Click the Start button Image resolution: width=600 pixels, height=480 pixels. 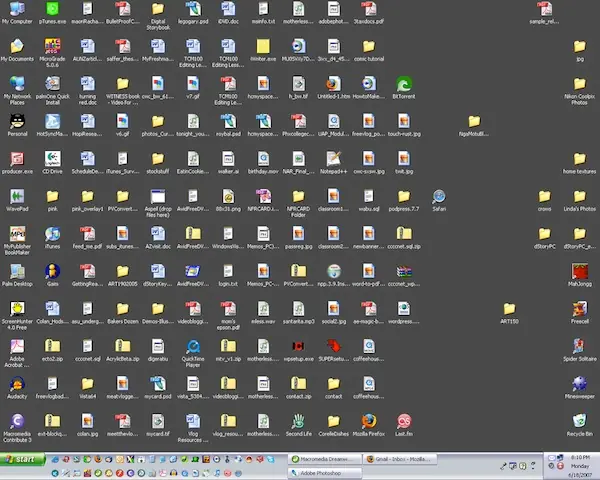[x=20, y=458]
